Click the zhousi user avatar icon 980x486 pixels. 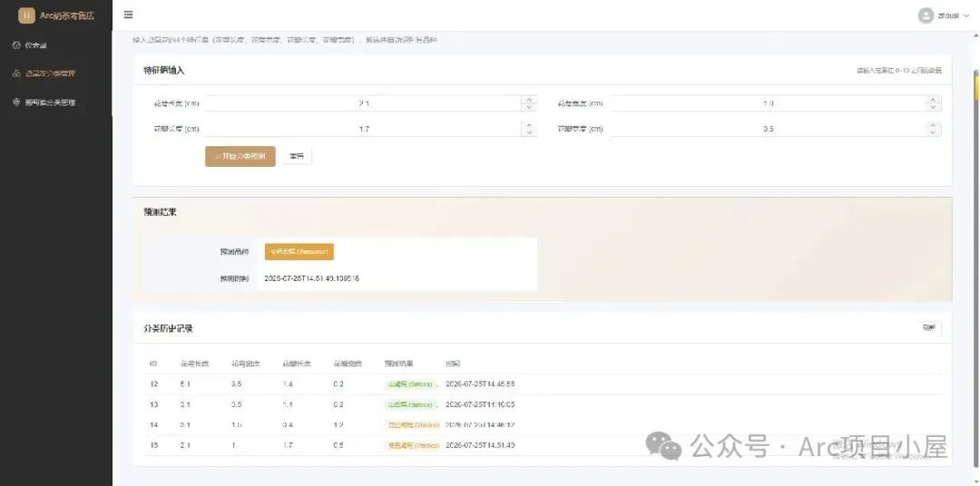click(926, 15)
